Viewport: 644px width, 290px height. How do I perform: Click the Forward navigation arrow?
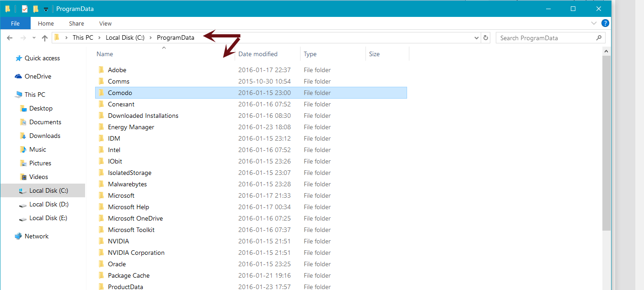23,38
